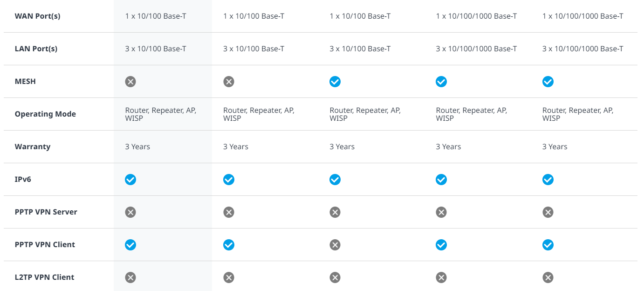Click the 3 Years warranty value in first column
This screenshot has width=644, height=291.
tap(137, 146)
